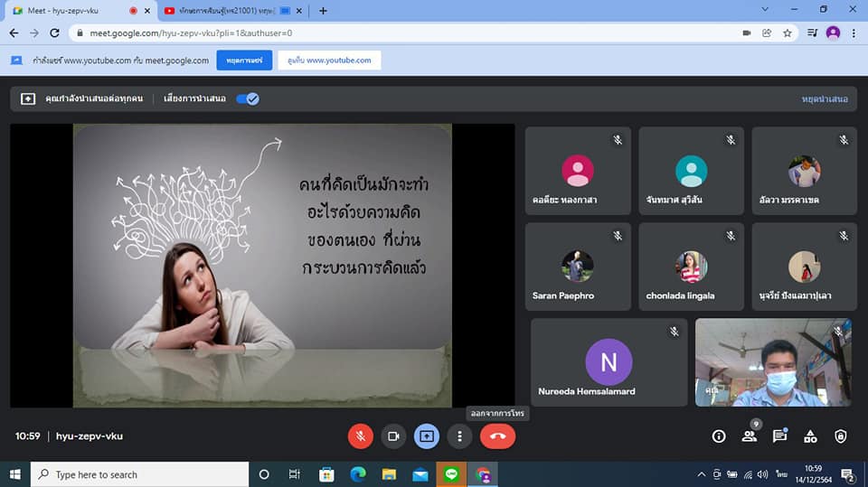Click the Nureeda Hemsalamard participant tile

click(609, 361)
